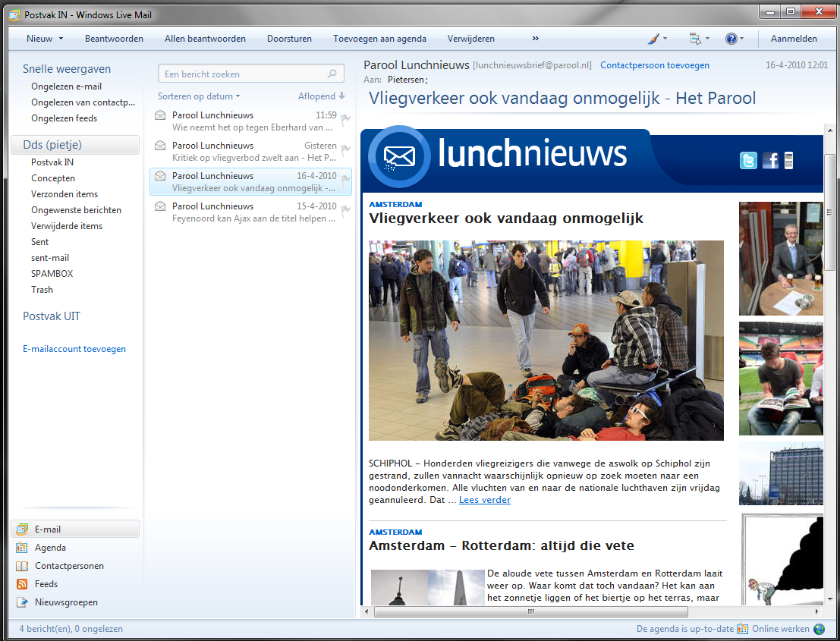Click the horizontal scrollbar thumb of the preview
Image resolution: width=840 pixels, height=641 pixels.
(531, 611)
